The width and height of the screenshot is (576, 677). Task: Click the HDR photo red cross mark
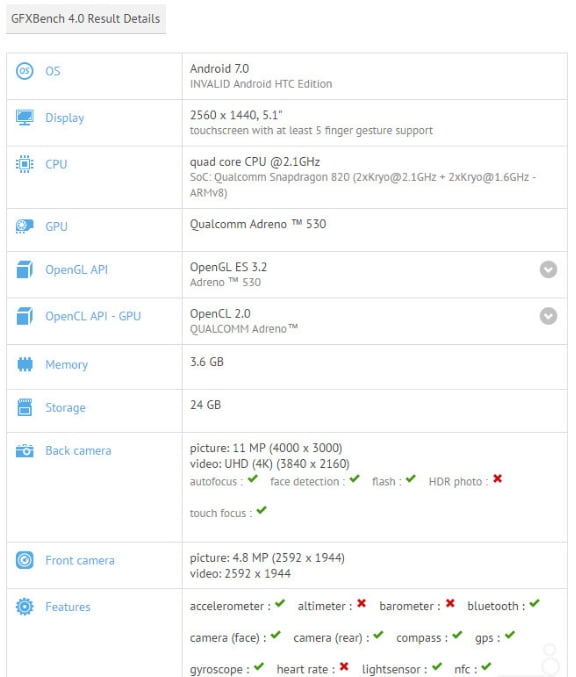[x=497, y=478]
